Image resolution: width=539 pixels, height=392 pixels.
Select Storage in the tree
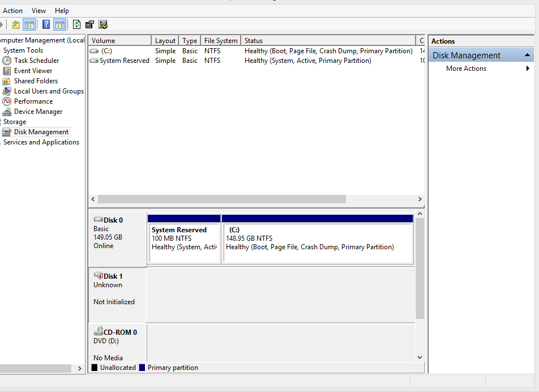15,122
